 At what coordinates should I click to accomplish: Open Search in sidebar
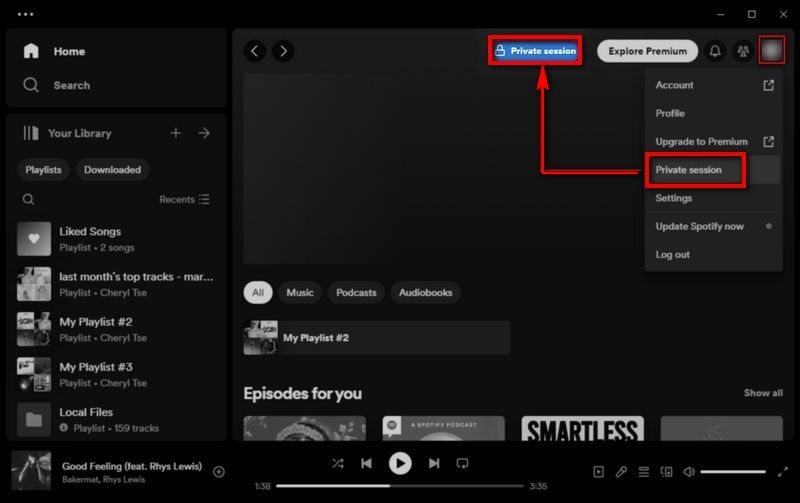[57, 85]
